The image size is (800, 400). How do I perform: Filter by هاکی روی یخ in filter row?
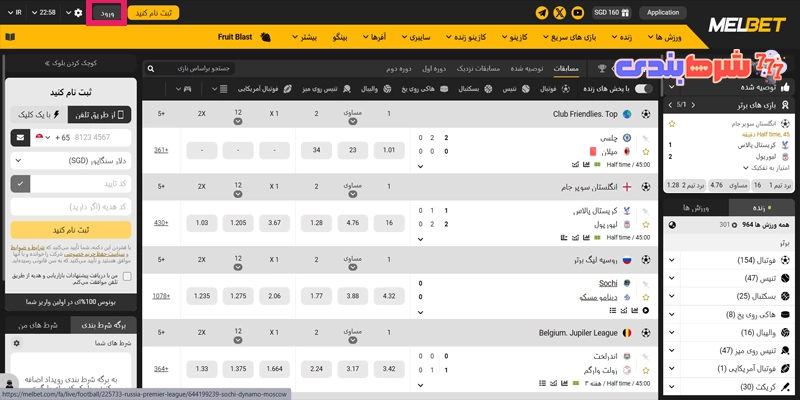pos(424,89)
